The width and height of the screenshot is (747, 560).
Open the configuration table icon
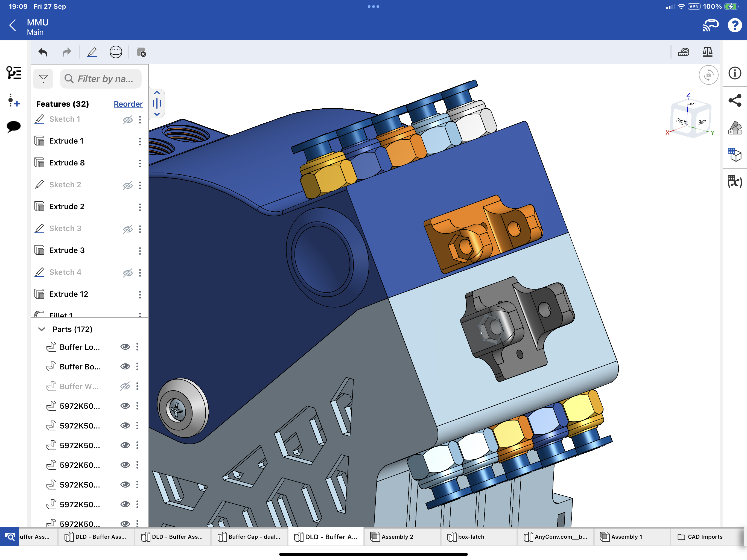734,155
